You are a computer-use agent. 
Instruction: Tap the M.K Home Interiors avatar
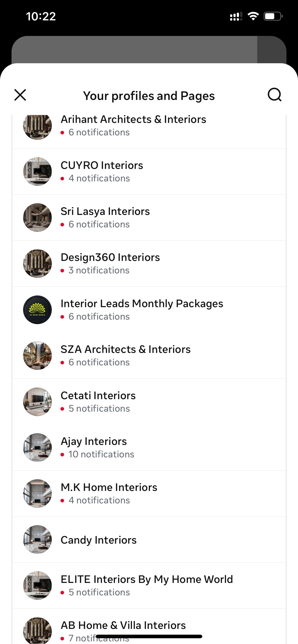(38, 494)
